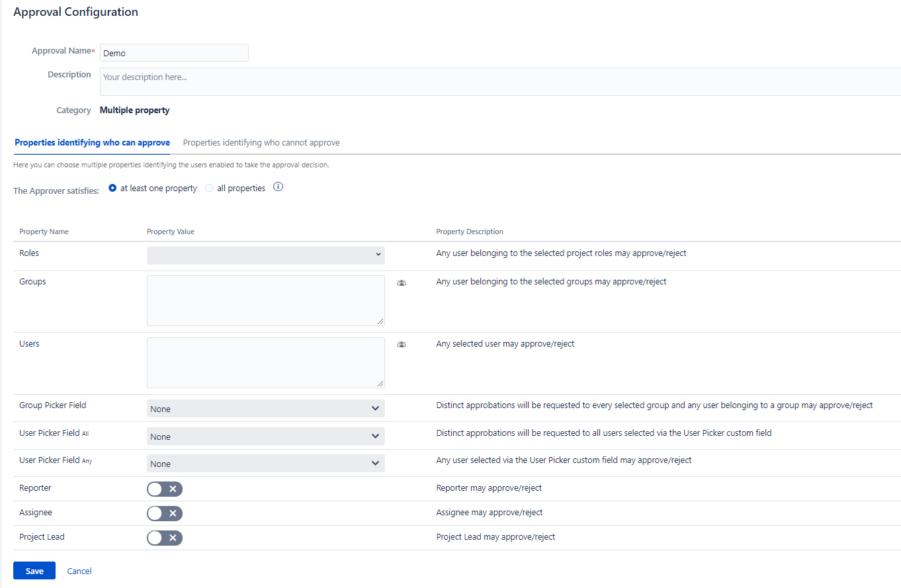Select the 'all properties' radio option
This screenshot has width=901, height=588.
pyautogui.click(x=210, y=189)
